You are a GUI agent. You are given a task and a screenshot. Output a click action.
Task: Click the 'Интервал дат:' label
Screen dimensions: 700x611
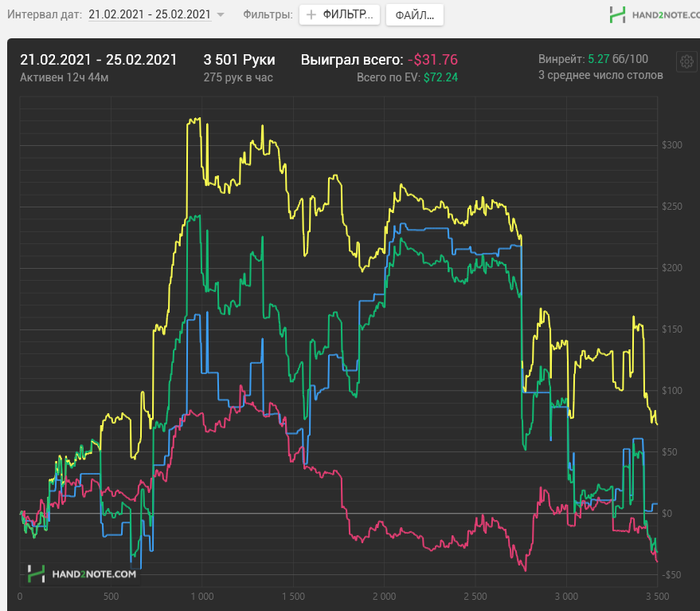click(x=45, y=15)
